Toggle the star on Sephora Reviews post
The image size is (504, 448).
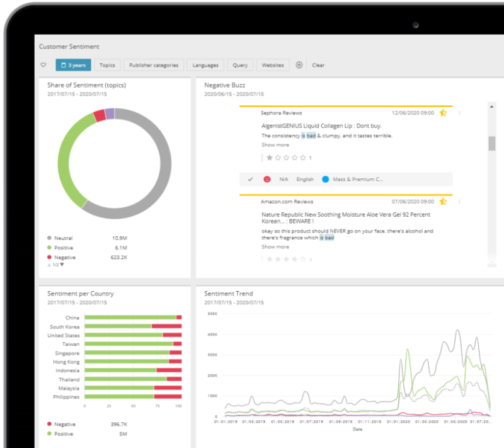click(x=444, y=113)
